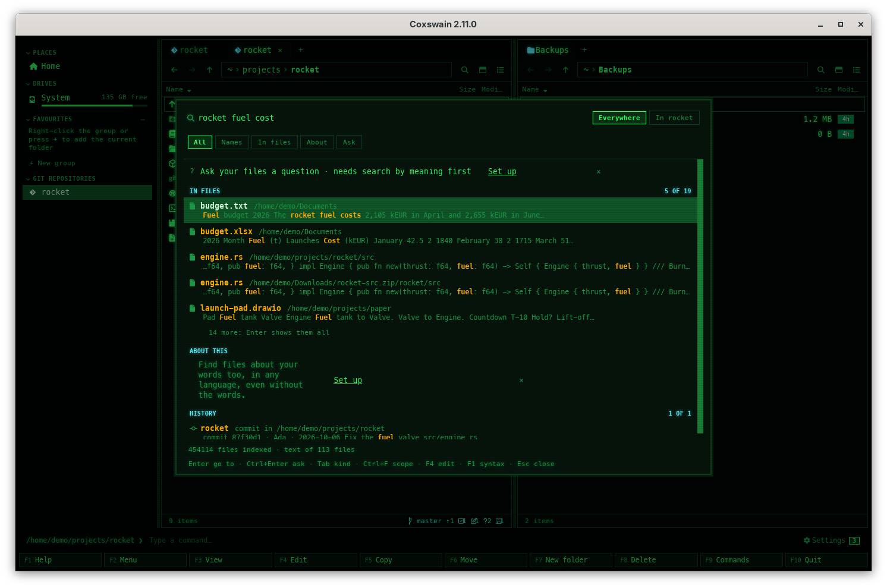Switch list view icon in Backups pane
887x588 pixels.
coord(857,70)
